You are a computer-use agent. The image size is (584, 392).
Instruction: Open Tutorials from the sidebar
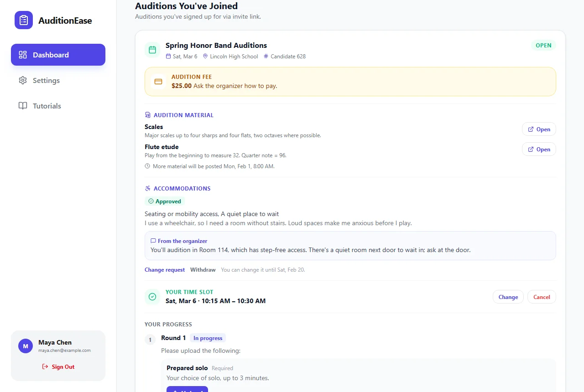(58, 106)
